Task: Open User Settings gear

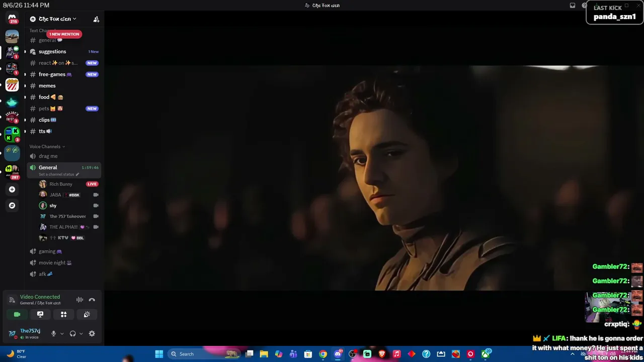Action: click(92, 333)
